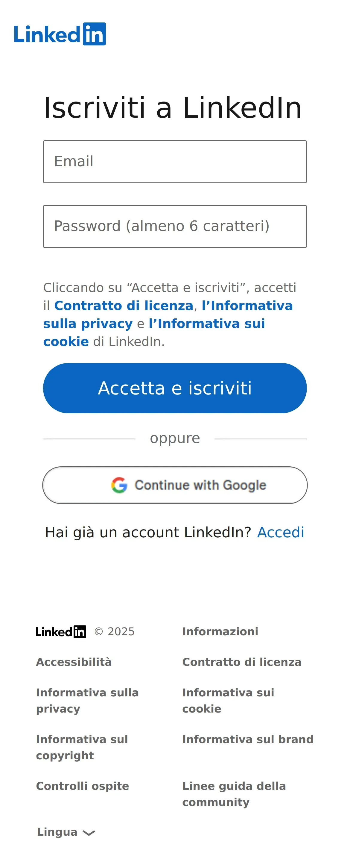Viewport: 350px width, 868px height.
Task: Focus the Password input field
Action: tap(175, 226)
